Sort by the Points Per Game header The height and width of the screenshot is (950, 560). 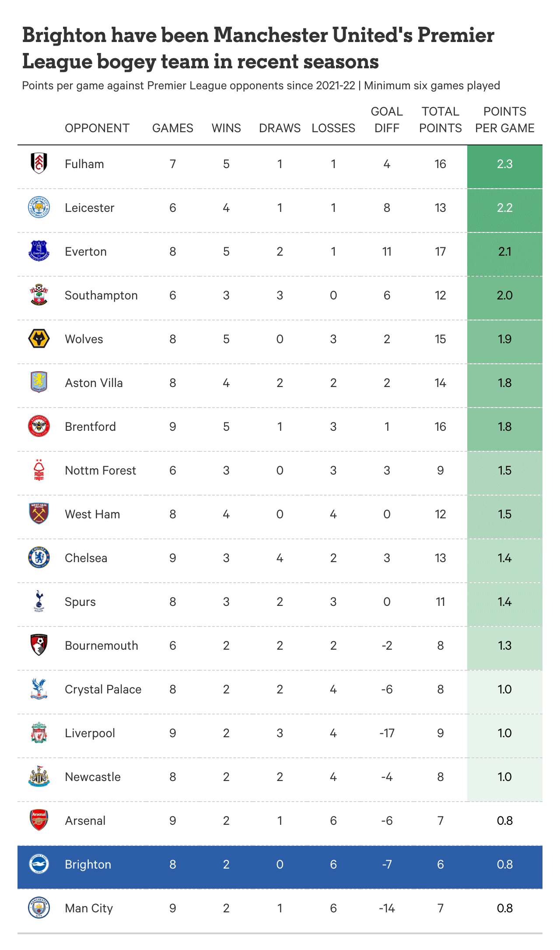point(504,120)
